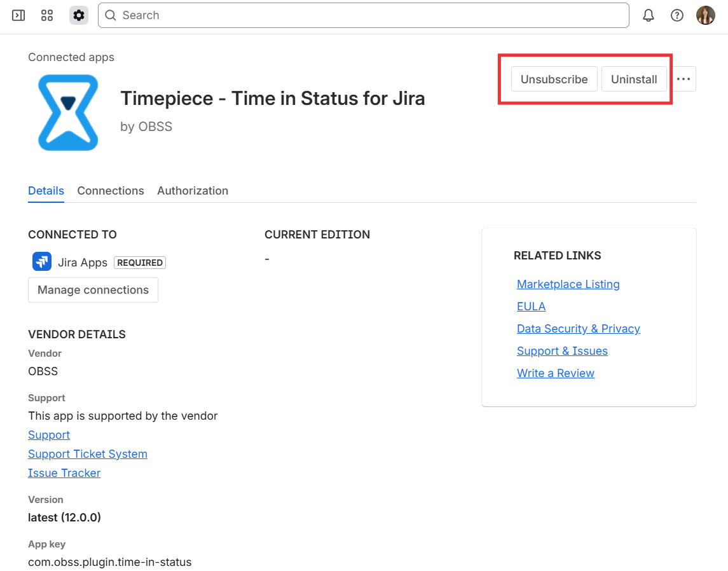
Task: Select the Details tab
Action: tap(46, 191)
